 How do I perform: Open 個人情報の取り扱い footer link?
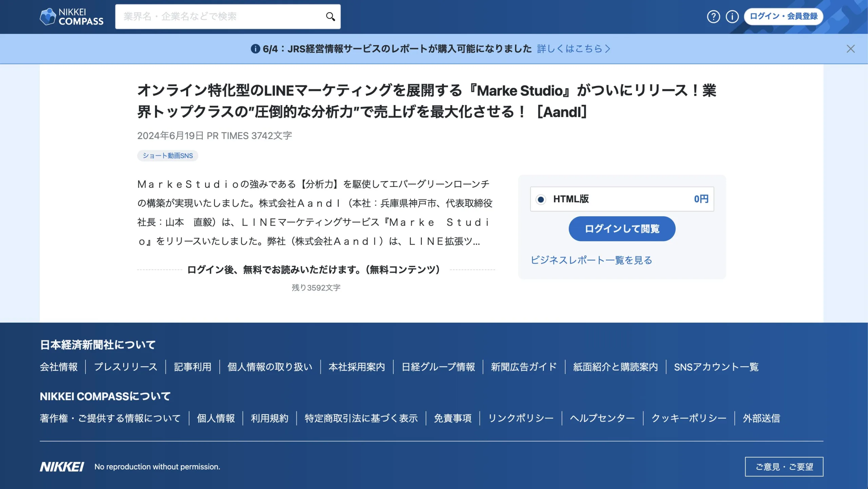click(x=270, y=367)
